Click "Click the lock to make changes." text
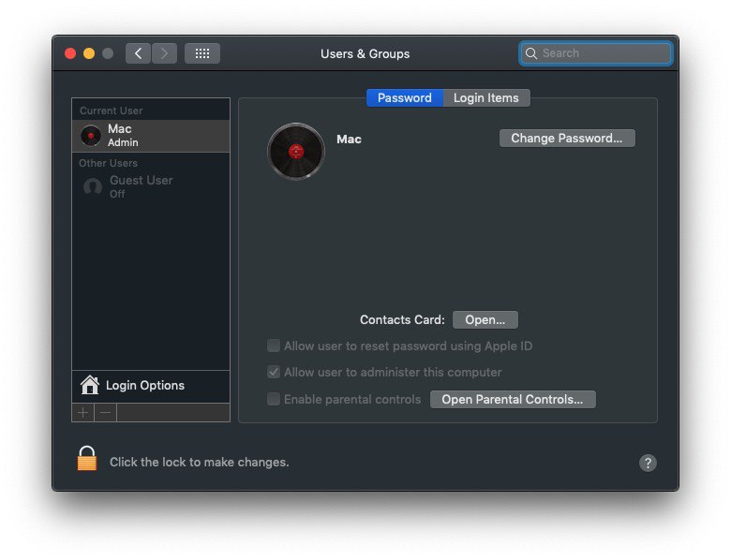Image resolution: width=731 pixels, height=560 pixels. tap(199, 463)
